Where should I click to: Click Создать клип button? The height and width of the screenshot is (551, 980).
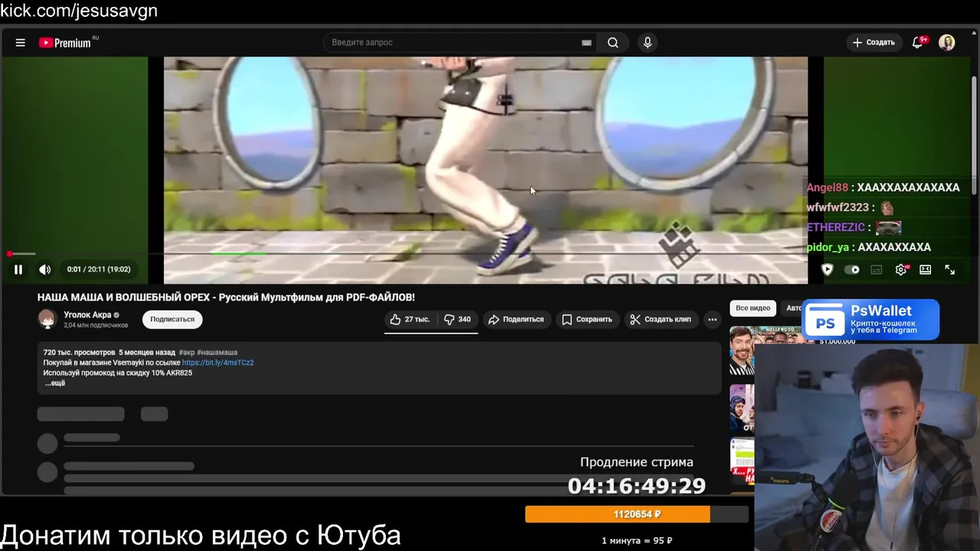[661, 319]
